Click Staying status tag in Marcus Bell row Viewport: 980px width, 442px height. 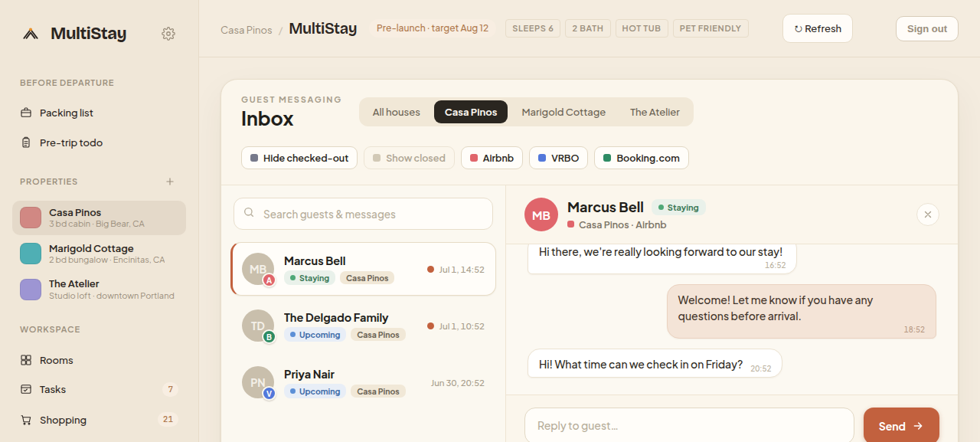pyautogui.click(x=309, y=278)
